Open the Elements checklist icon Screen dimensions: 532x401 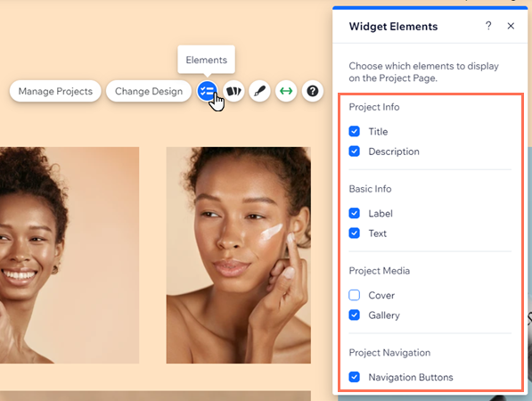click(x=207, y=91)
